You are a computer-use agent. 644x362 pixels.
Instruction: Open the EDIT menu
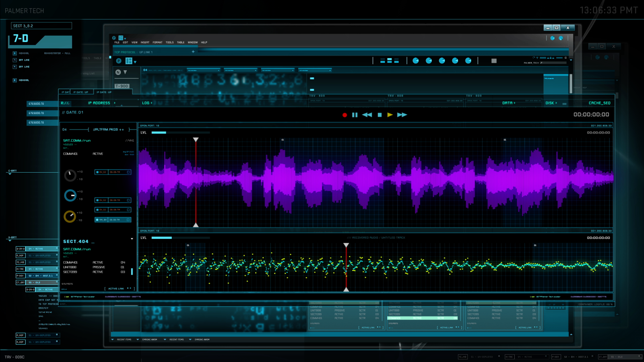125,43
